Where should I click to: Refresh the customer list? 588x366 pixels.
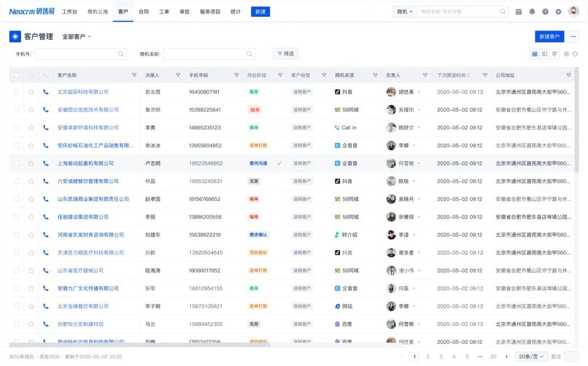(x=575, y=54)
